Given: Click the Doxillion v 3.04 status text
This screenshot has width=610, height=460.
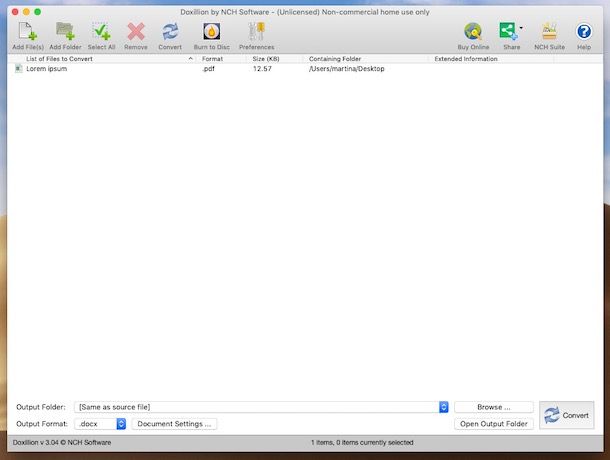Looking at the screenshot, I should 62,442.
